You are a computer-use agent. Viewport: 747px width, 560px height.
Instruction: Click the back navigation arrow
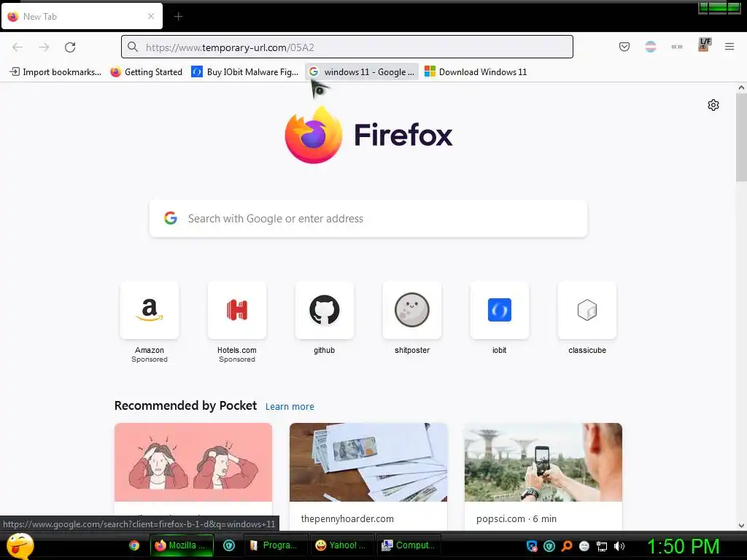coord(18,47)
